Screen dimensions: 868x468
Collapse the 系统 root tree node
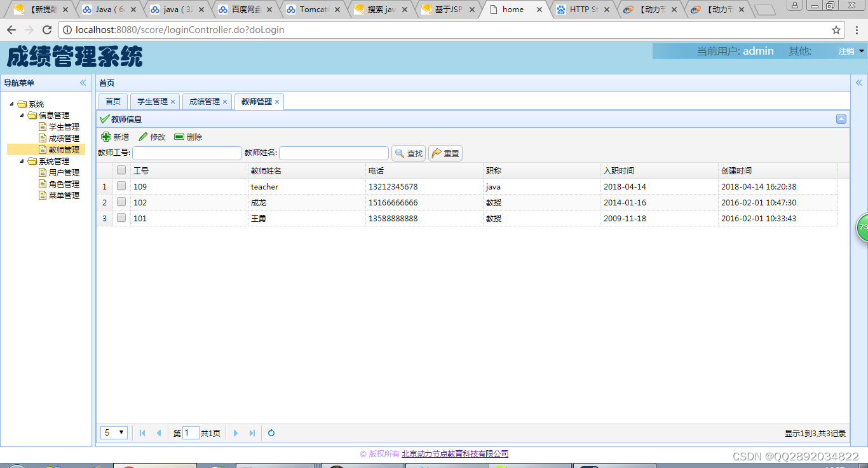(11, 104)
